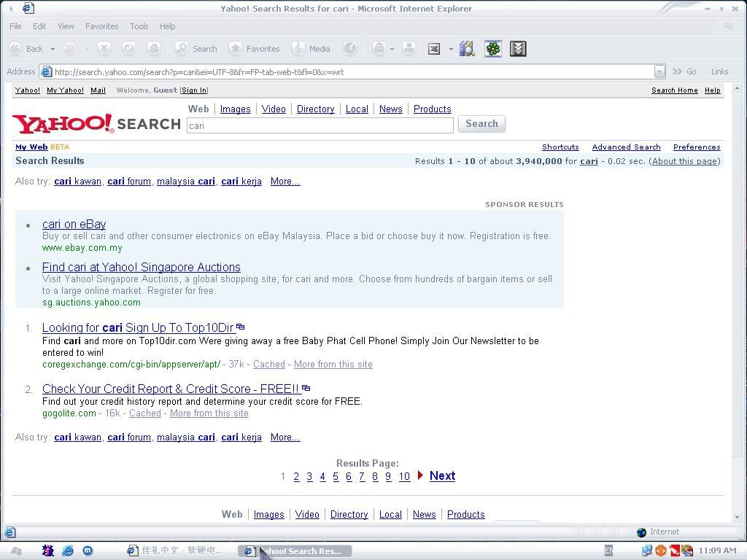Viewport: 747px width, 560px height.
Task: Stop page loading with the Stop icon
Action: [104, 49]
